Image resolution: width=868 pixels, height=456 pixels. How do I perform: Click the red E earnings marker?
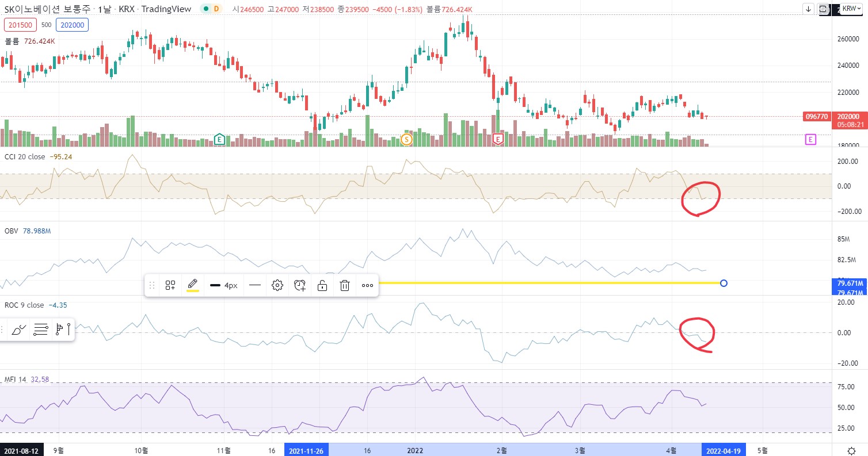(498, 139)
